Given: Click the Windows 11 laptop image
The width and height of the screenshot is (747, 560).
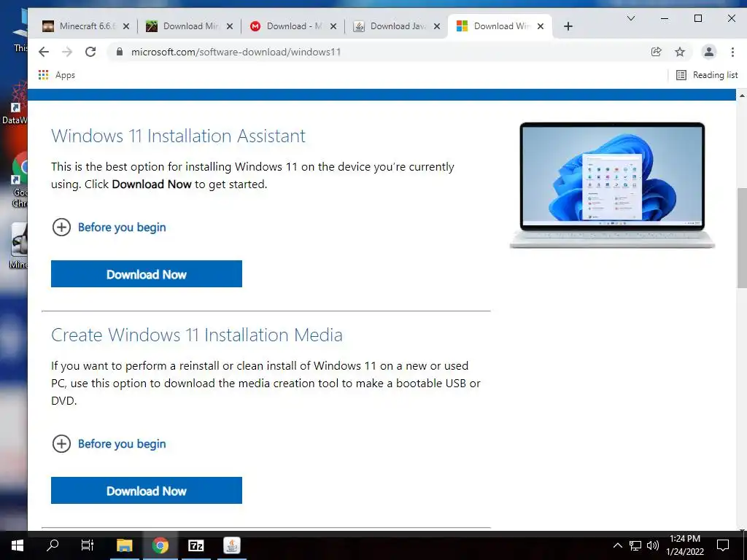Looking at the screenshot, I should pos(612,184).
